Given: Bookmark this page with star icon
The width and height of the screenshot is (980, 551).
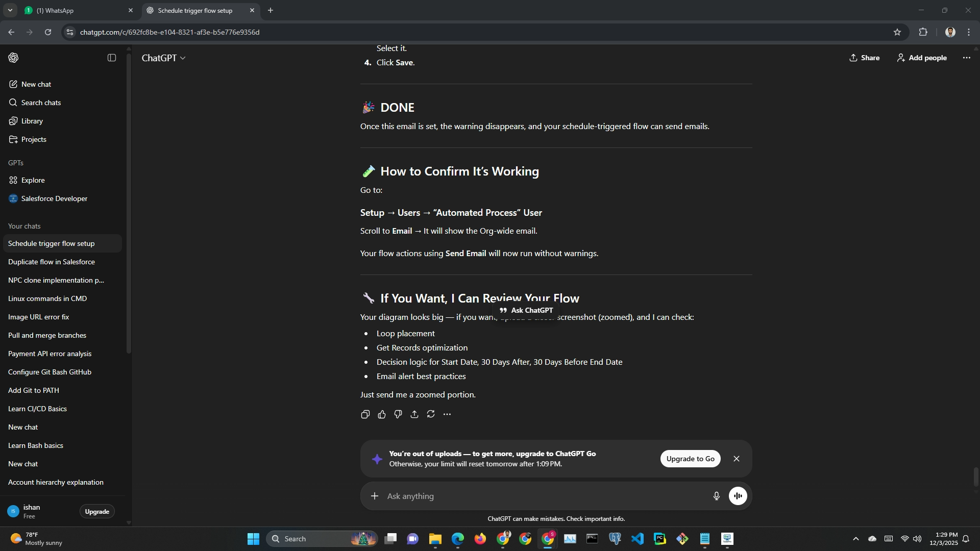Looking at the screenshot, I should (x=897, y=32).
